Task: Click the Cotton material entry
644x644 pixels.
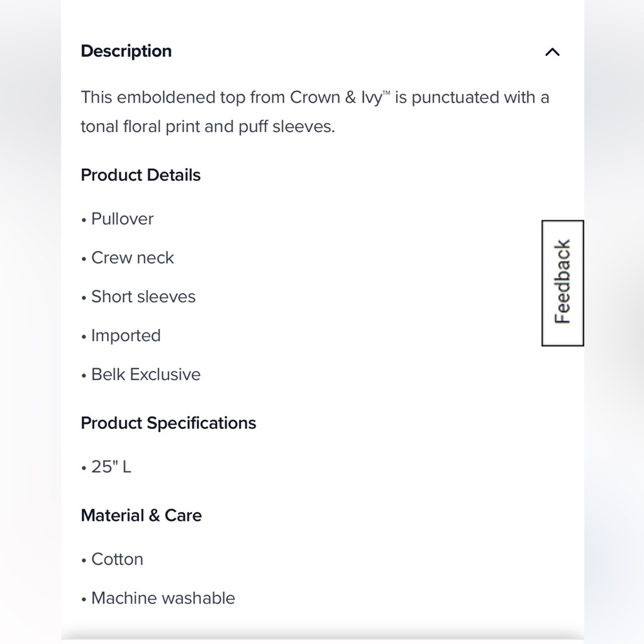Action: point(117,559)
